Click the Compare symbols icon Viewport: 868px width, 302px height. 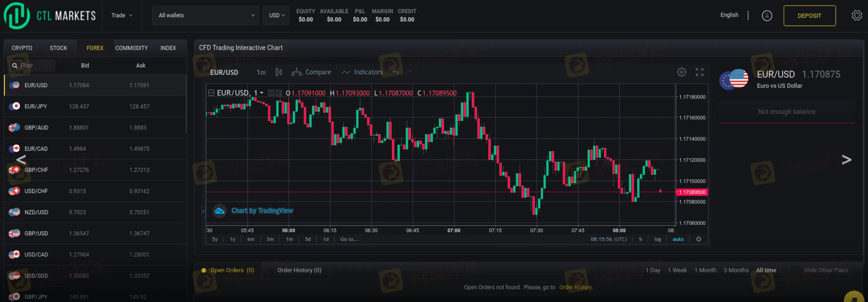tap(297, 72)
